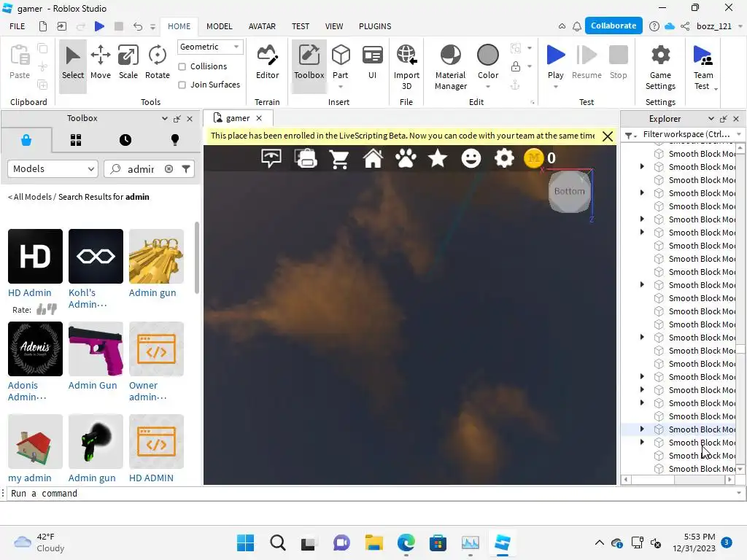This screenshot has height=560, width=747.
Task: Select Kohl's Admin model thumbnail
Action: [96, 256]
